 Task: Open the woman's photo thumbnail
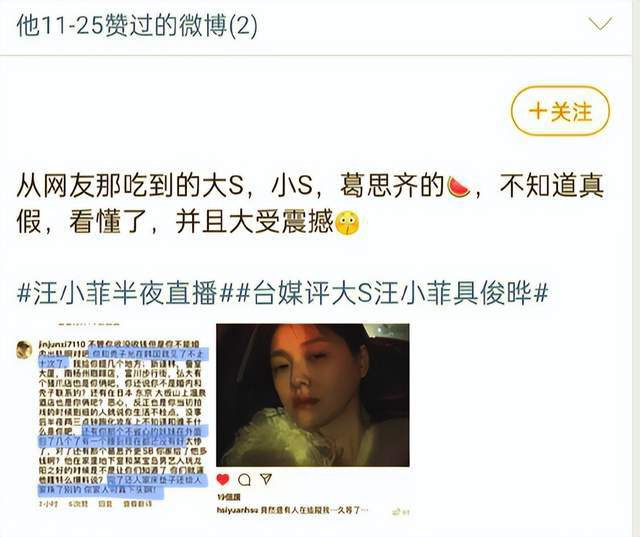313,395
